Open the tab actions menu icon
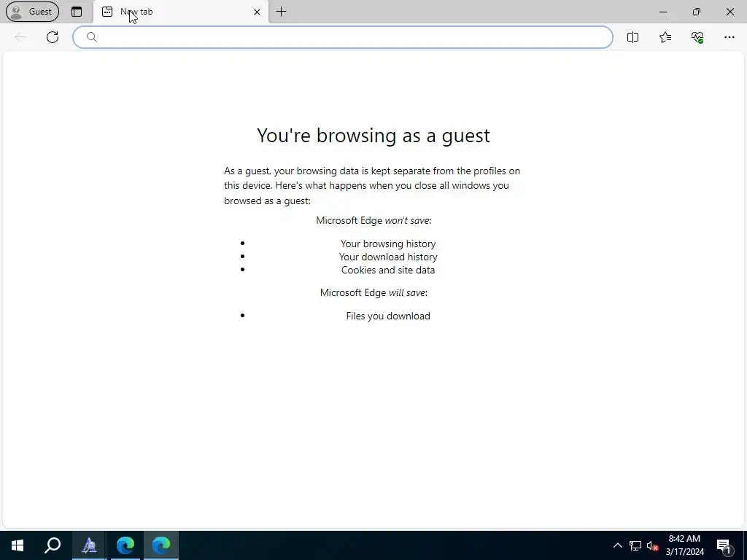The image size is (747, 560). click(x=76, y=12)
